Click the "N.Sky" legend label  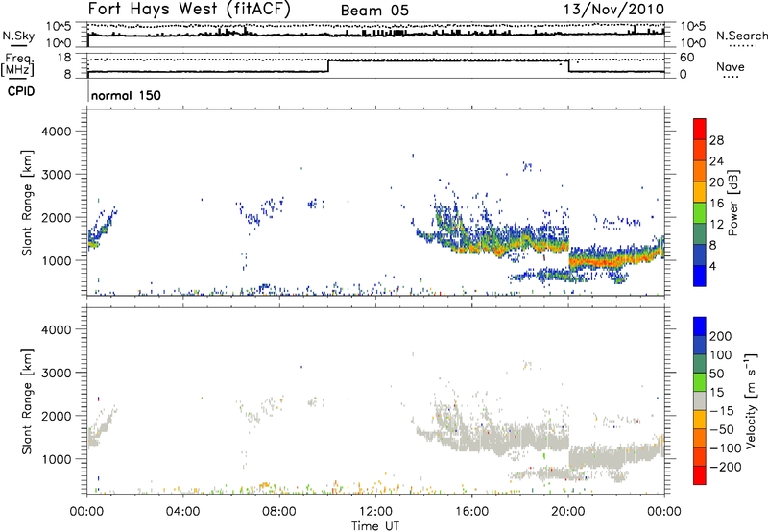pos(18,36)
